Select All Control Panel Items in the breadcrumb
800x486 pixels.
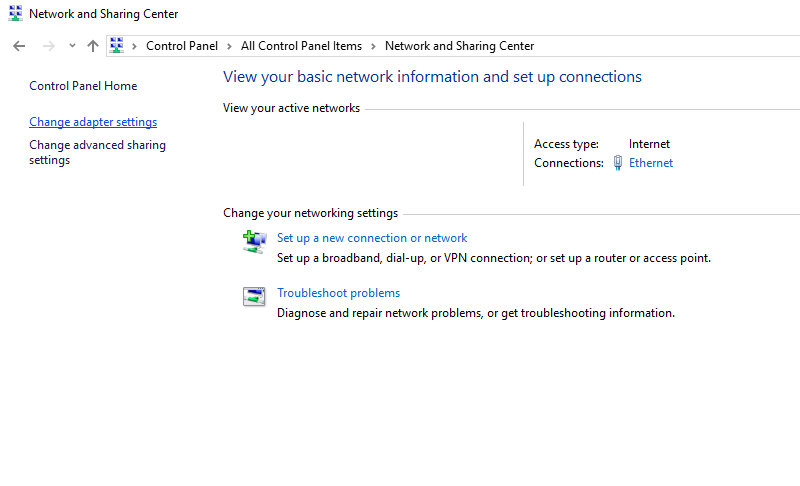301,46
